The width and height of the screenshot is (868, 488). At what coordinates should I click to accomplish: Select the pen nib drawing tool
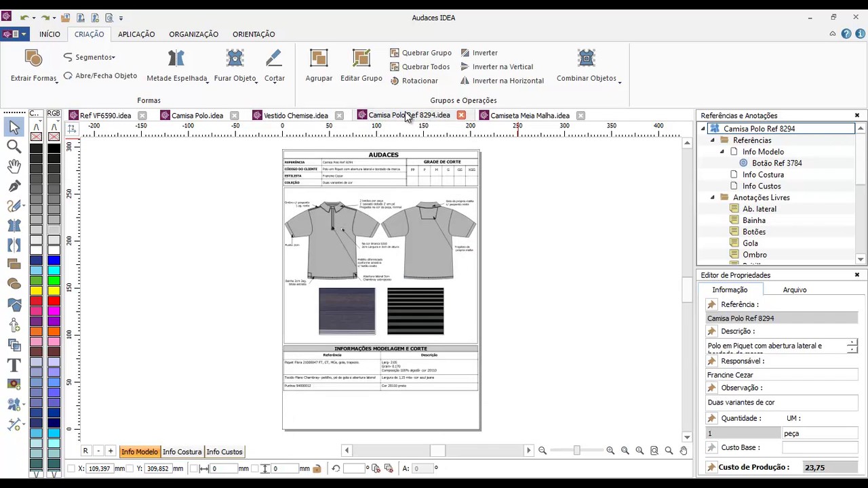14,186
